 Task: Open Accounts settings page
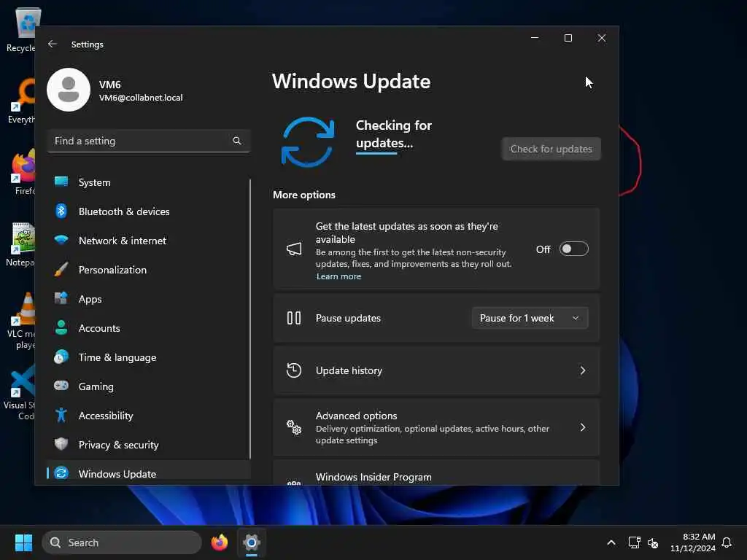[x=149, y=327]
